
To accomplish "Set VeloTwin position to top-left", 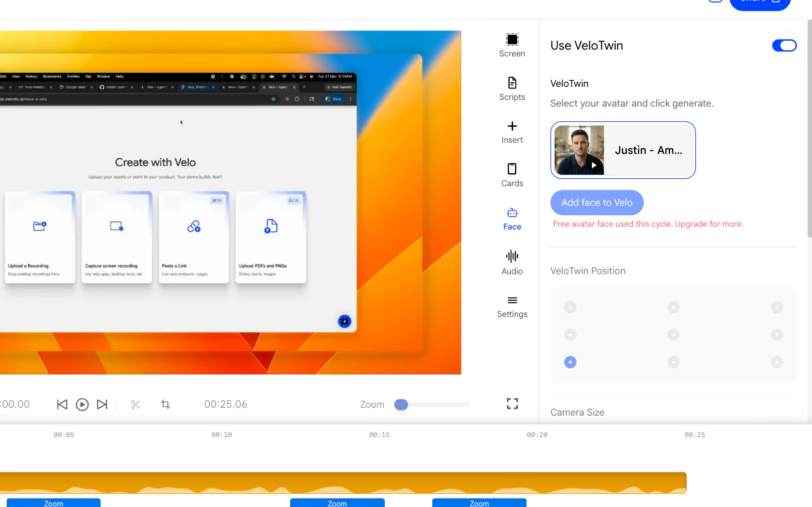I will point(570,307).
